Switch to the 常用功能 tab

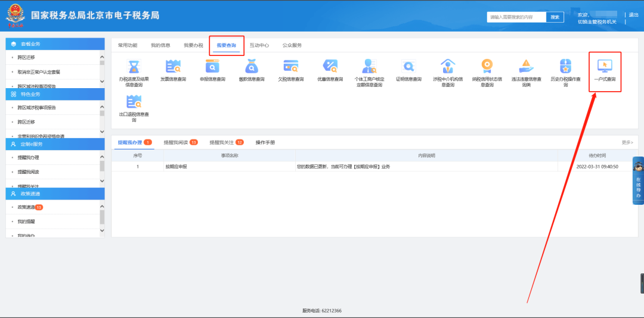(x=128, y=45)
